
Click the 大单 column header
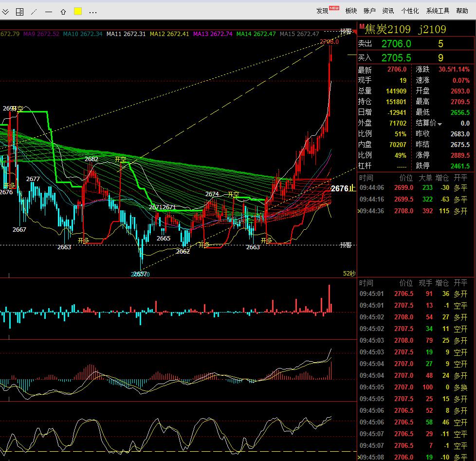point(425,178)
